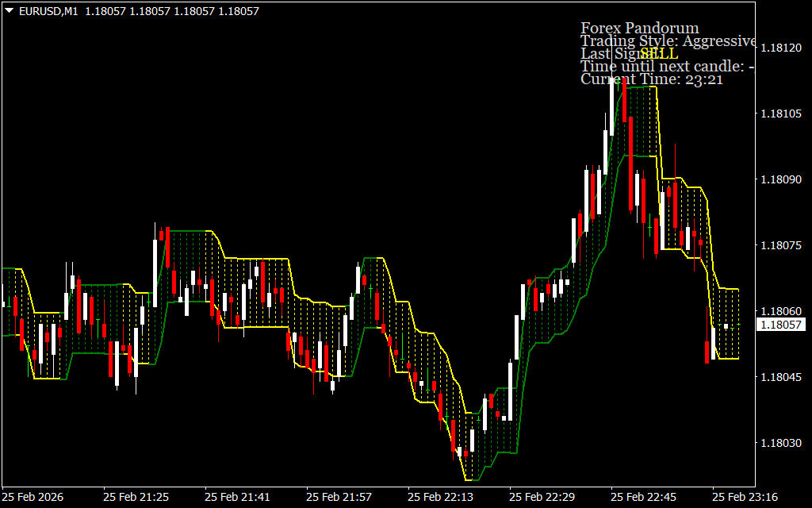Click the 25 Feb 21:57 time marker

(339, 497)
